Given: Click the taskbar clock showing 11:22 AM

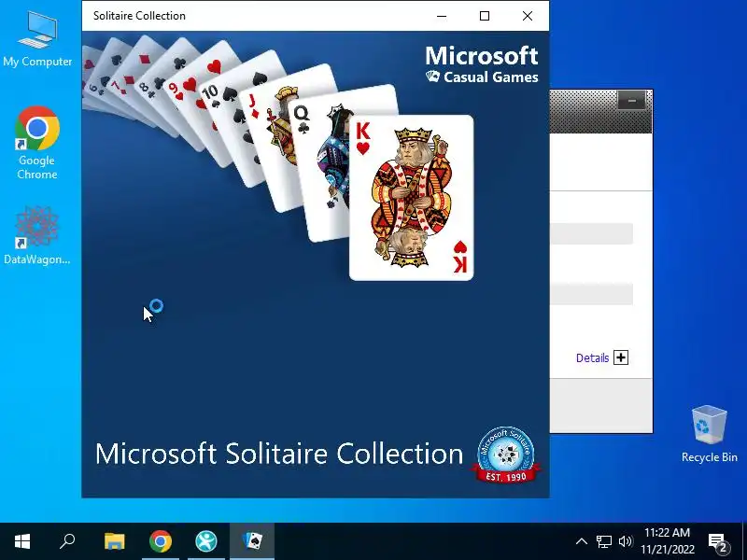Looking at the screenshot, I should [667, 541].
